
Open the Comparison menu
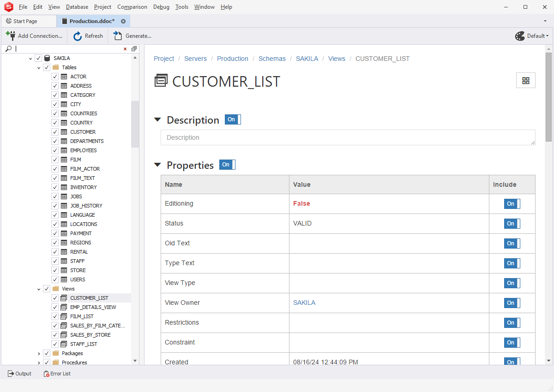132,7
